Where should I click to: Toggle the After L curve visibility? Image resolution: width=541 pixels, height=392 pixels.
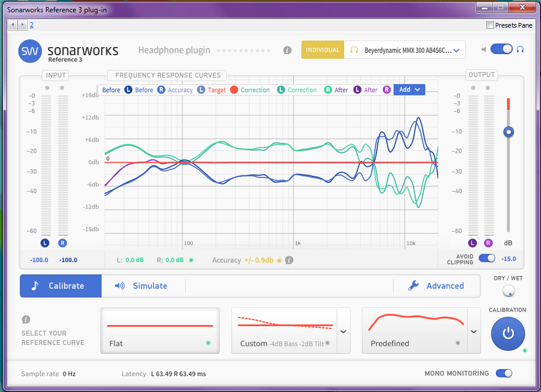pos(358,90)
